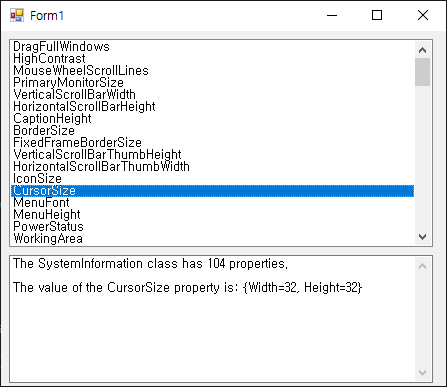Click the text box disabled down arrow
The image size is (447, 387).
[422, 373]
